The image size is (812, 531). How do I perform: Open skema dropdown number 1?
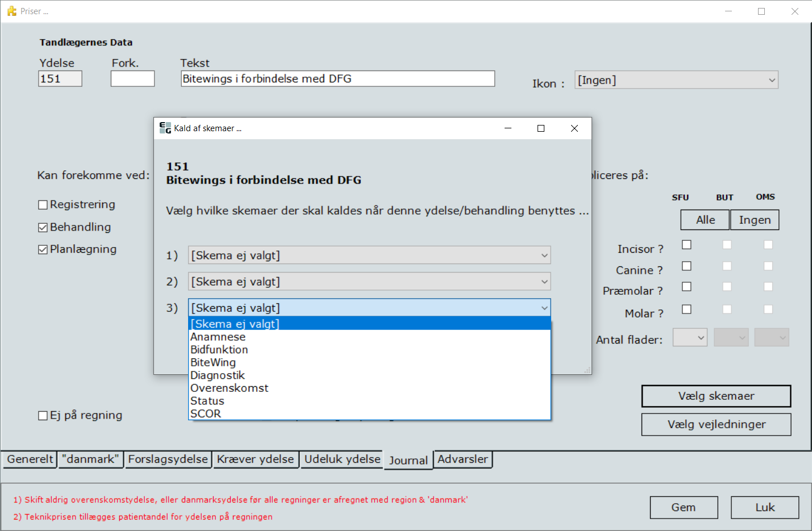(x=369, y=255)
